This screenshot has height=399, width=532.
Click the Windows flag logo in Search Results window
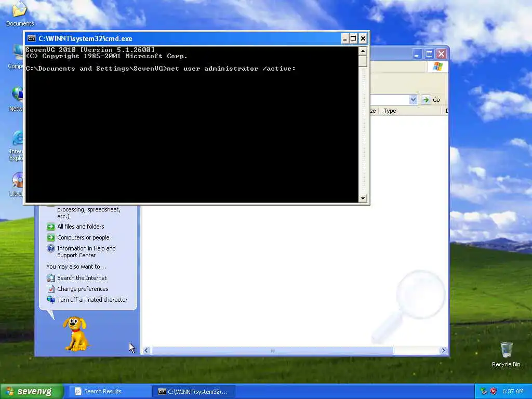pyautogui.click(x=437, y=66)
